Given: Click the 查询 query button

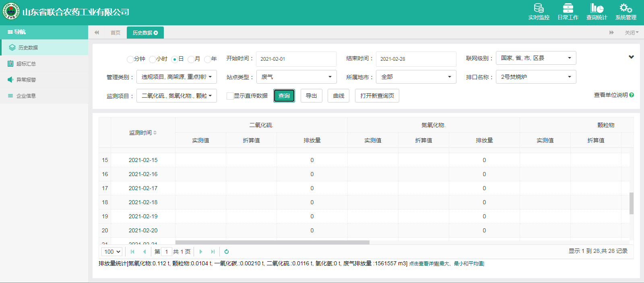Looking at the screenshot, I should 284,96.
